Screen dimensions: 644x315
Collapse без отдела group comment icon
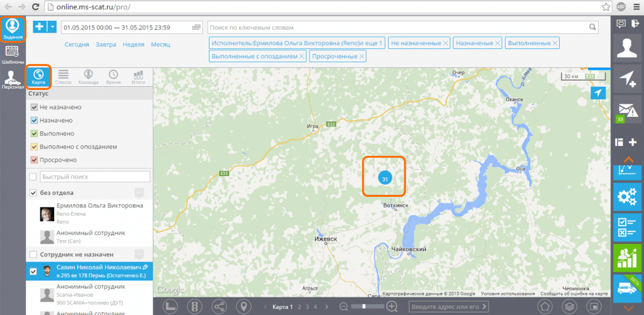[140, 193]
